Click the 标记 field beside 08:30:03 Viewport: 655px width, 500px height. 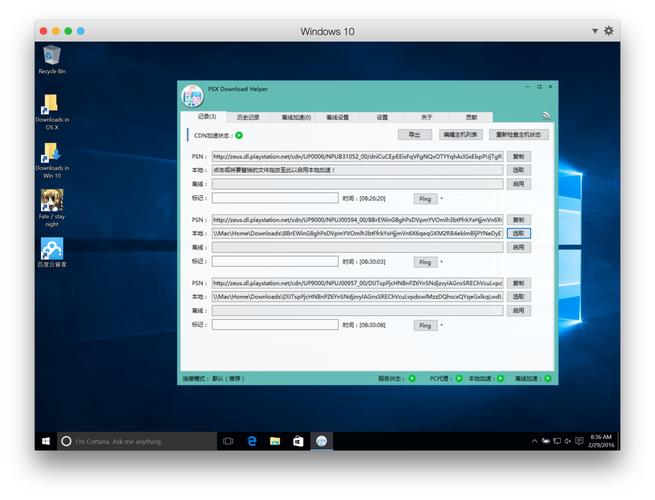(x=275, y=261)
